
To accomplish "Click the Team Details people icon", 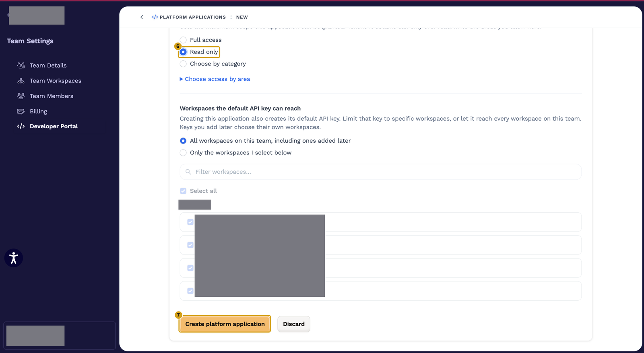I will coord(21,66).
